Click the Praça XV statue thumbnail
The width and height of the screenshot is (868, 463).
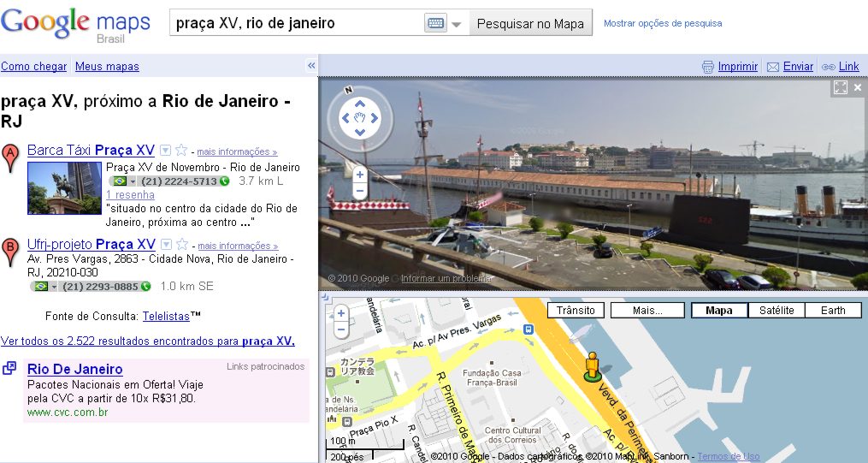[65, 188]
